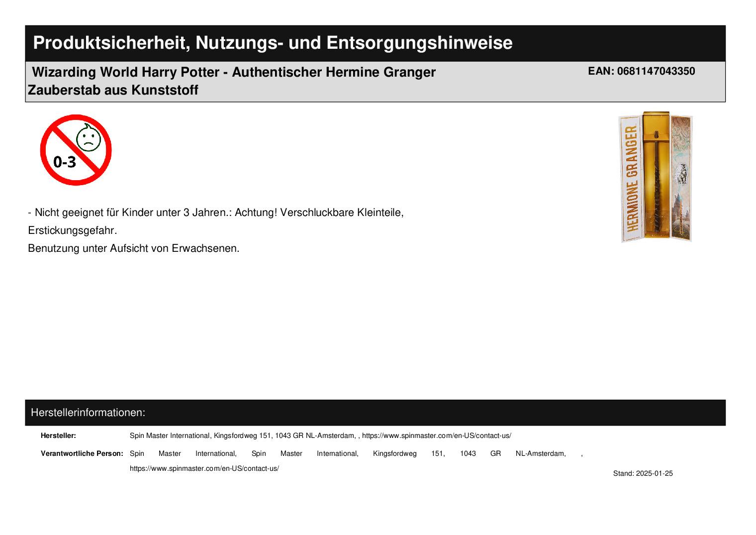Open the Hersteller spinmaster.com contact link
The width and height of the screenshot is (756, 535).
[436, 435]
